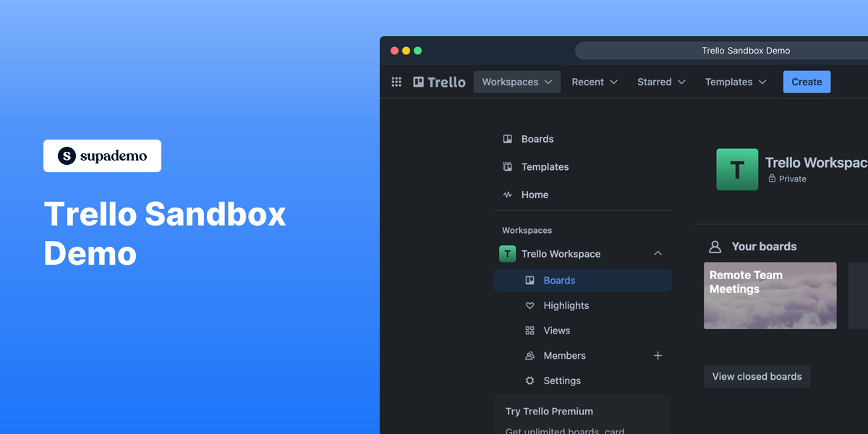Select Boards under Trello Workspace
Viewport: 868px width, 434px height.
(x=559, y=280)
